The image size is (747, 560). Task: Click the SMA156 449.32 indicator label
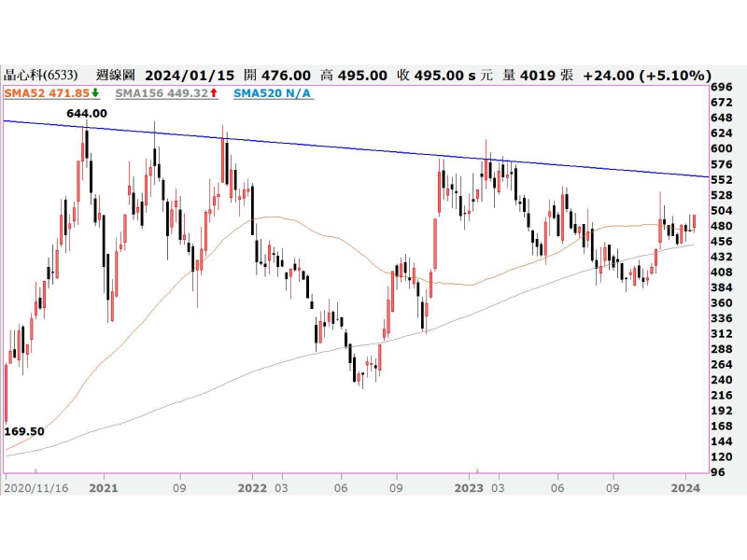click(161, 93)
